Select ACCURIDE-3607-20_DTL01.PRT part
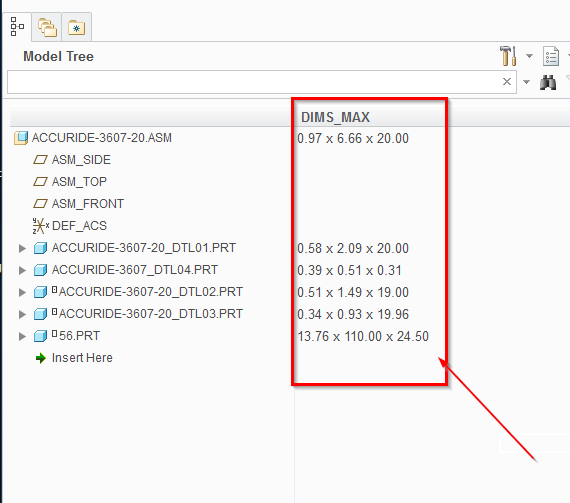The width and height of the screenshot is (570, 503). tap(144, 248)
